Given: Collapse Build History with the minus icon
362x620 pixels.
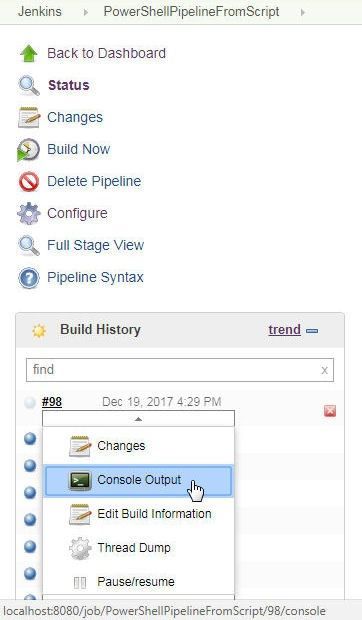Looking at the screenshot, I should point(312,331).
